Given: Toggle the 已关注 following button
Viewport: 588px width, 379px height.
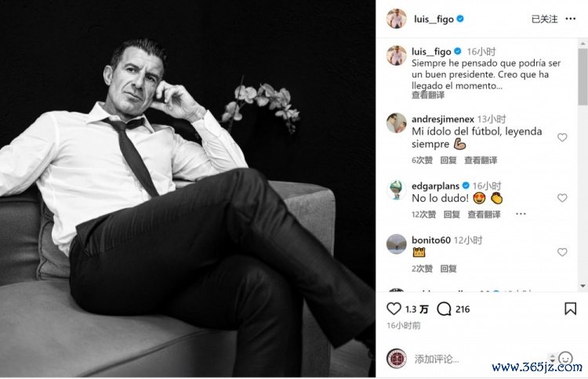Looking at the screenshot, I should pos(544,18).
